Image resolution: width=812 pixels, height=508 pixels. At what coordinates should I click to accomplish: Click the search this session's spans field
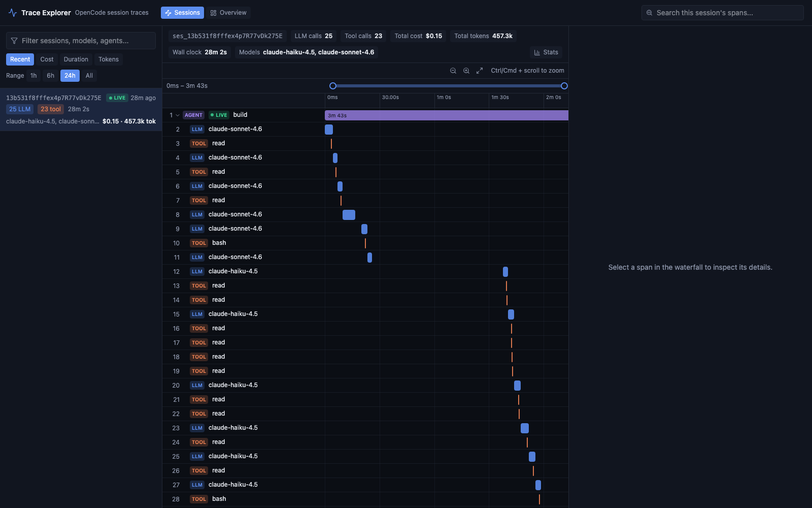click(723, 13)
